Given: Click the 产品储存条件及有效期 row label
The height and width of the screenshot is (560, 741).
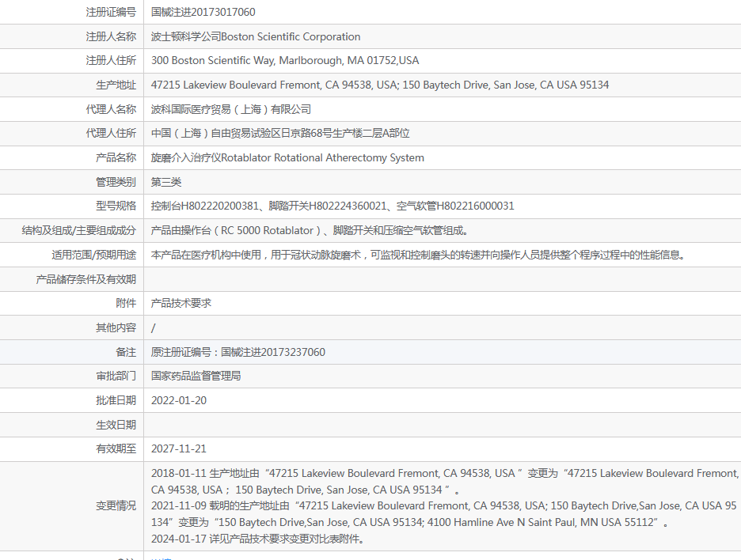Looking at the screenshot, I should [x=86, y=279].
